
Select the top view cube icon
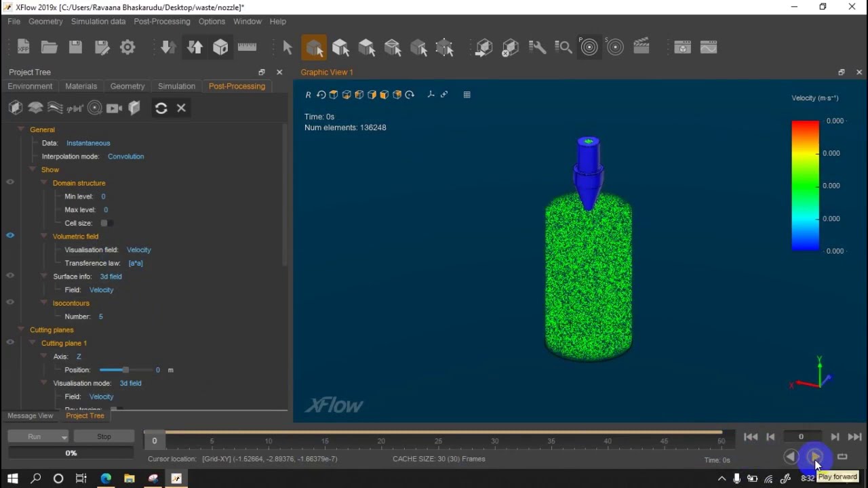(x=334, y=95)
